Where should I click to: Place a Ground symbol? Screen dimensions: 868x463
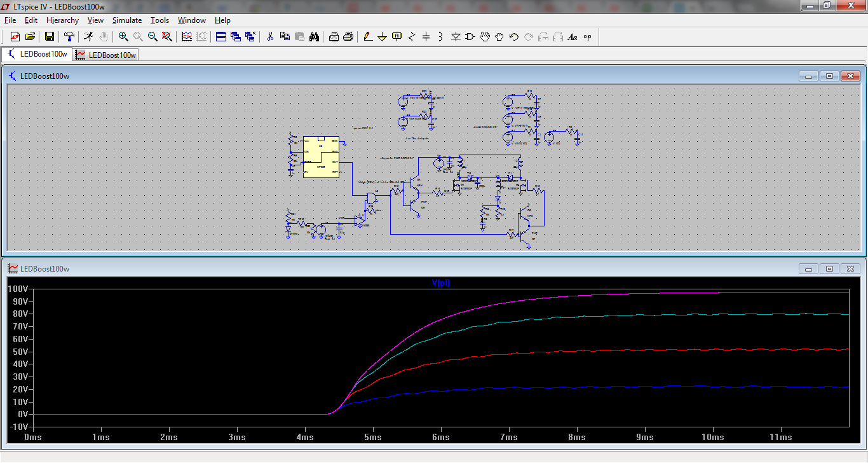(382, 37)
